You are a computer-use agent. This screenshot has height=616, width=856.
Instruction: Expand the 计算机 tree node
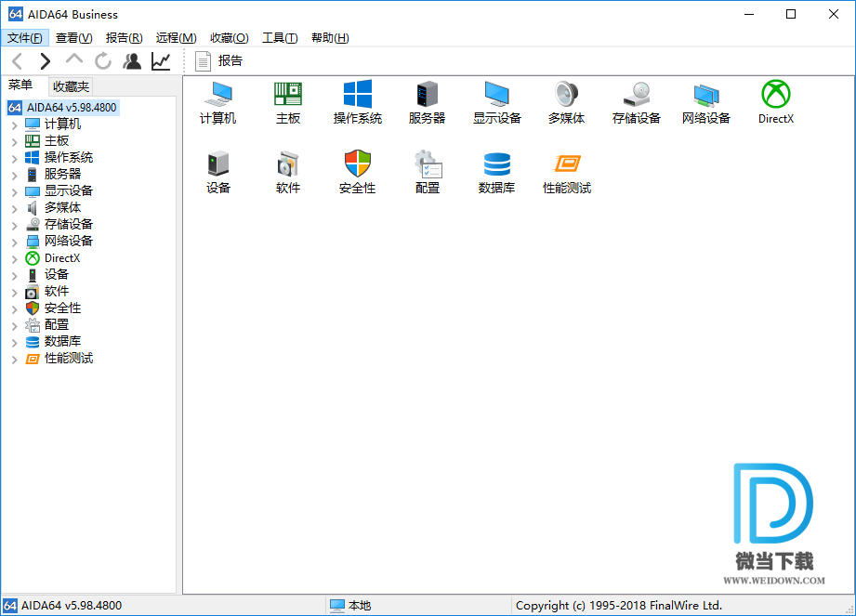[15, 125]
